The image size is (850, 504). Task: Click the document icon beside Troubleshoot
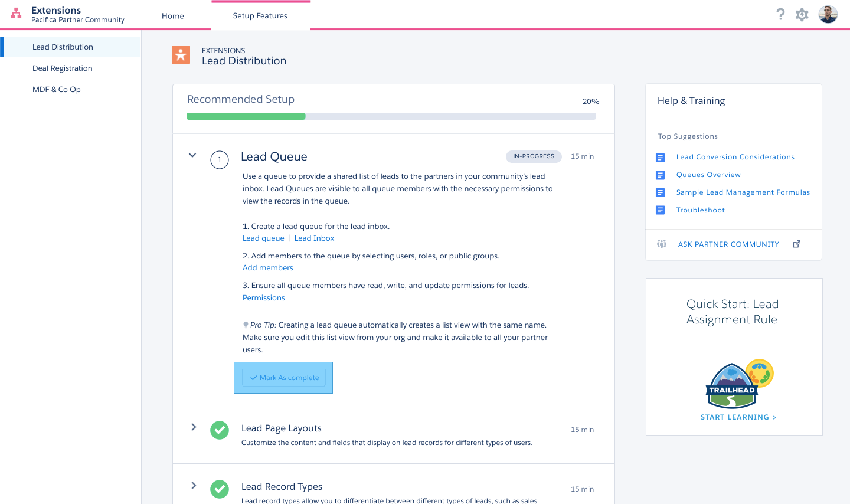[x=661, y=210]
